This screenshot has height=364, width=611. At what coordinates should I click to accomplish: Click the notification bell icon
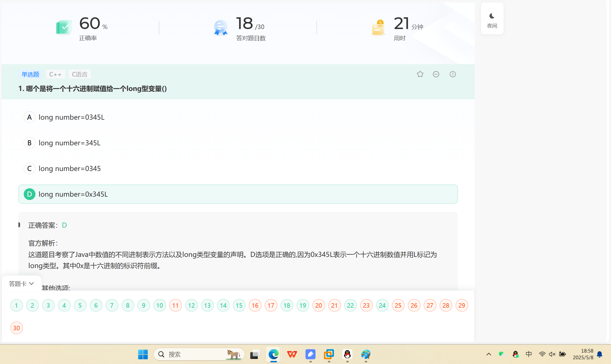coord(599,354)
